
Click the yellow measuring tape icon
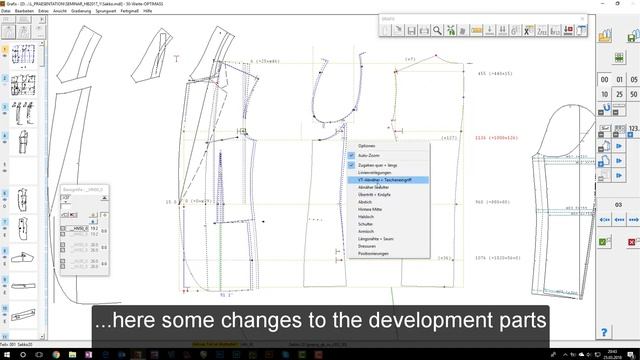click(x=476, y=31)
